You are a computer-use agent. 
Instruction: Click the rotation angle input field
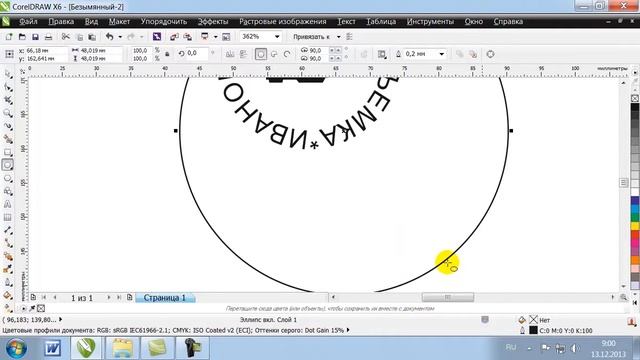tap(198, 53)
